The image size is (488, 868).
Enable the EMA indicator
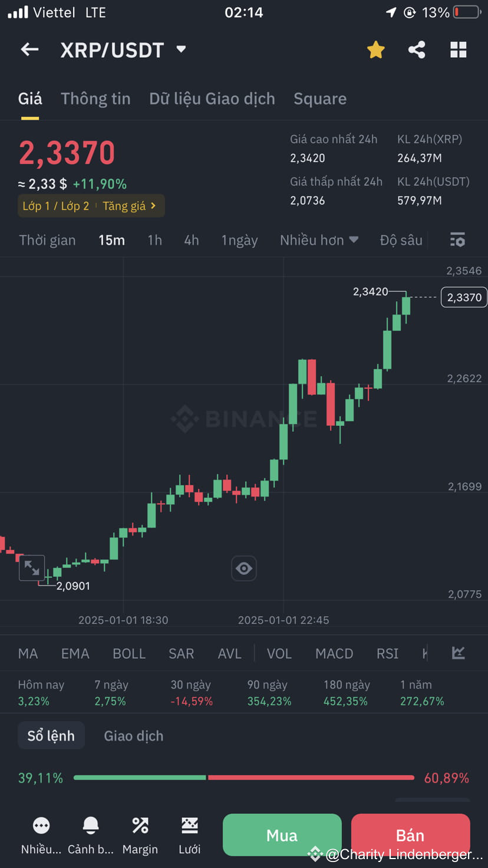(75, 653)
